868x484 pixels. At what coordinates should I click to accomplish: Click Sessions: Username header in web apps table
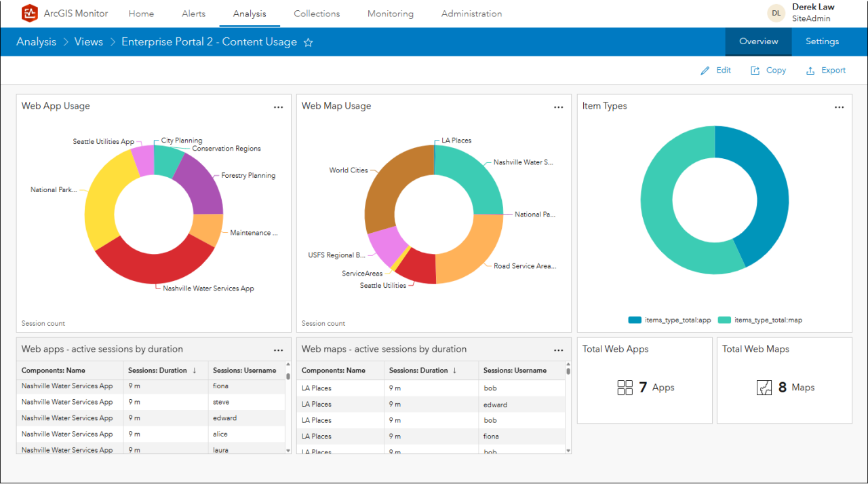pyautogui.click(x=245, y=371)
